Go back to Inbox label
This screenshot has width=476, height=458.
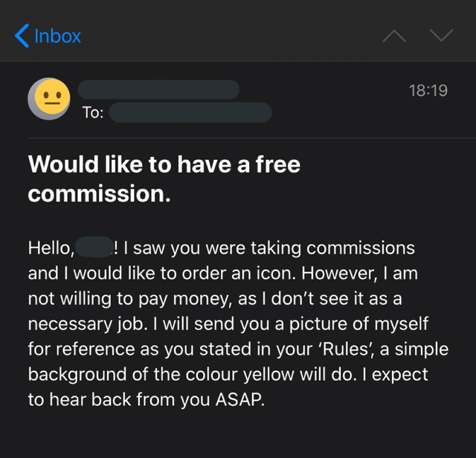[x=57, y=35]
